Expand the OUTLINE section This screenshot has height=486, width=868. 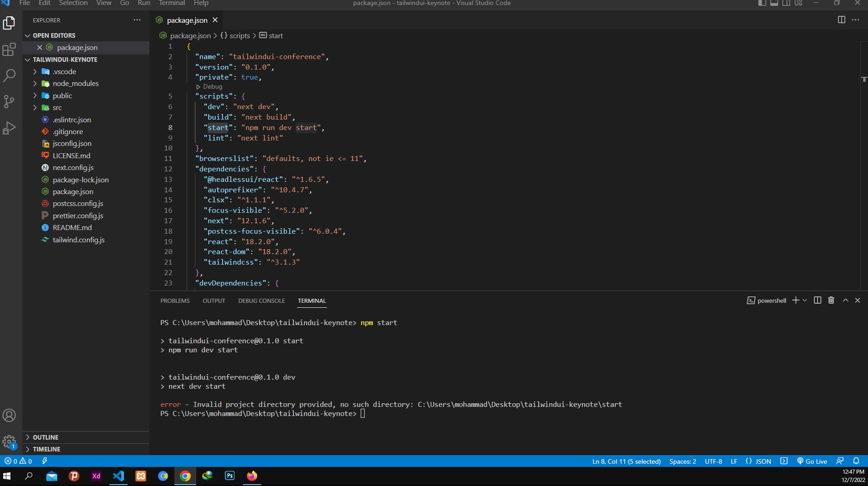[x=45, y=437]
